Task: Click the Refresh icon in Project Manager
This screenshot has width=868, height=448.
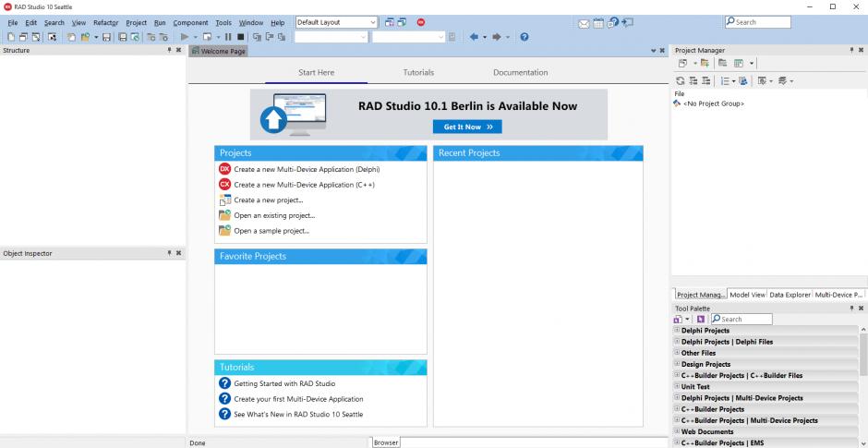Action: (681, 81)
